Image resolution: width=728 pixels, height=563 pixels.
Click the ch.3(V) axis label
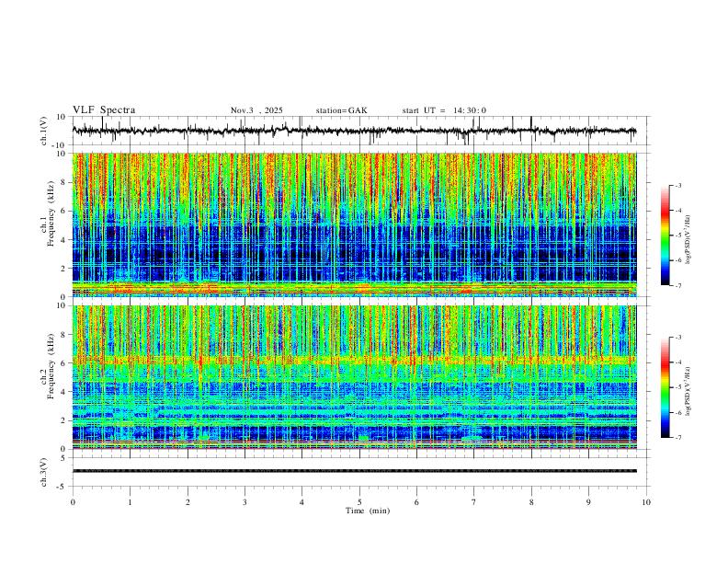point(44,472)
